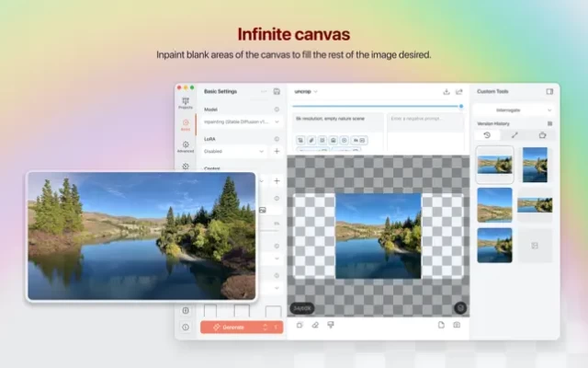Select the Basic settings sidebar icon
588x368 pixels.
[x=186, y=124]
